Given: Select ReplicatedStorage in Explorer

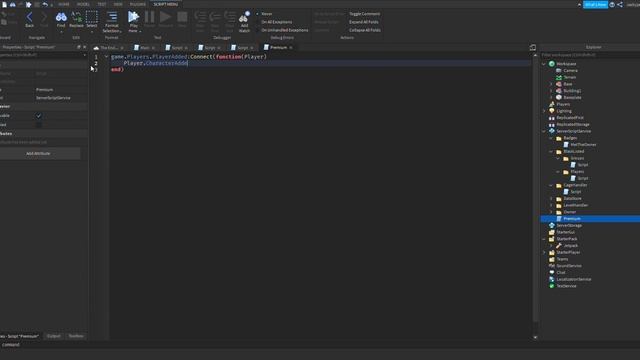Looking at the screenshot, I should tap(573, 124).
